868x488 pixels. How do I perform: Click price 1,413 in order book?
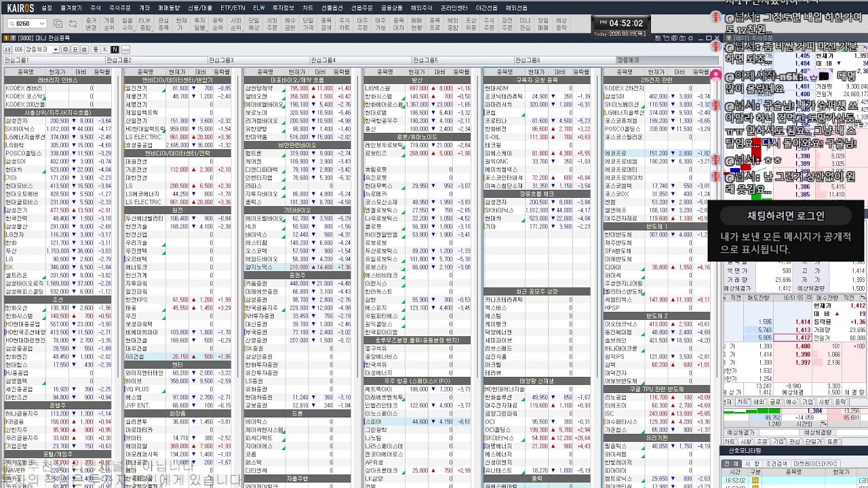point(803,330)
